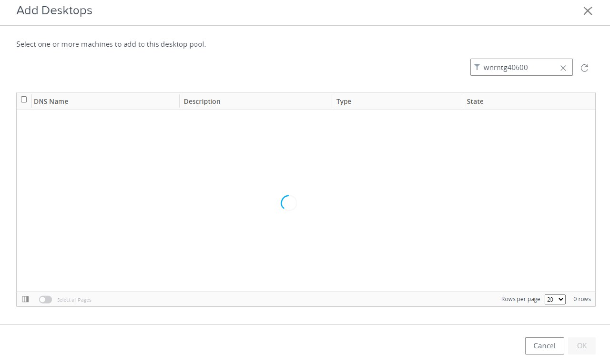Focus the filter field containing wnrntg40600

(x=518, y=68)
